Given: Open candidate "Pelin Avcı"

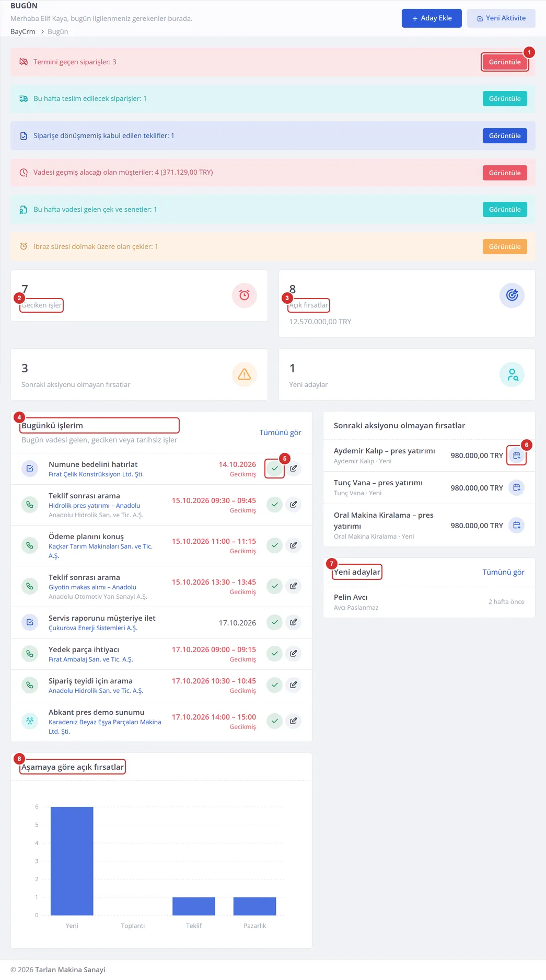Looking at the screenshot, I should 351,597.
